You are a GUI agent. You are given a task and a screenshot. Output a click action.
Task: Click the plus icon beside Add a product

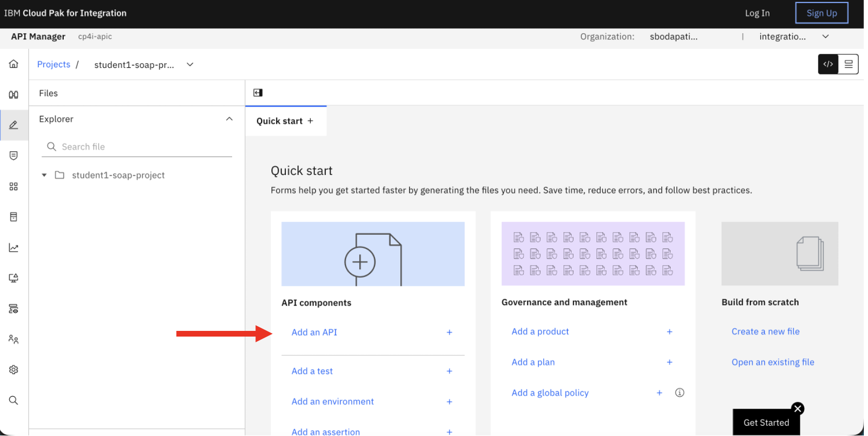[670, 332]
